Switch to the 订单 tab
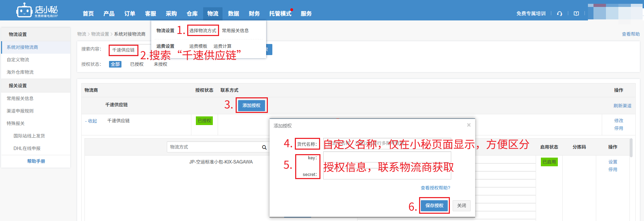Screen dimensions: 644x221 tap(130, 14)
